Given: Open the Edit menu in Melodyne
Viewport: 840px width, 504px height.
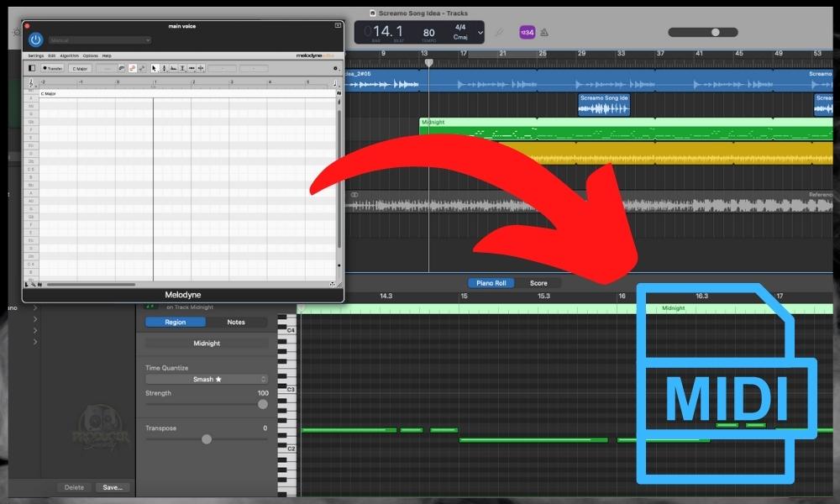Looking at the screenshot, I should click(x=51, y=55).
